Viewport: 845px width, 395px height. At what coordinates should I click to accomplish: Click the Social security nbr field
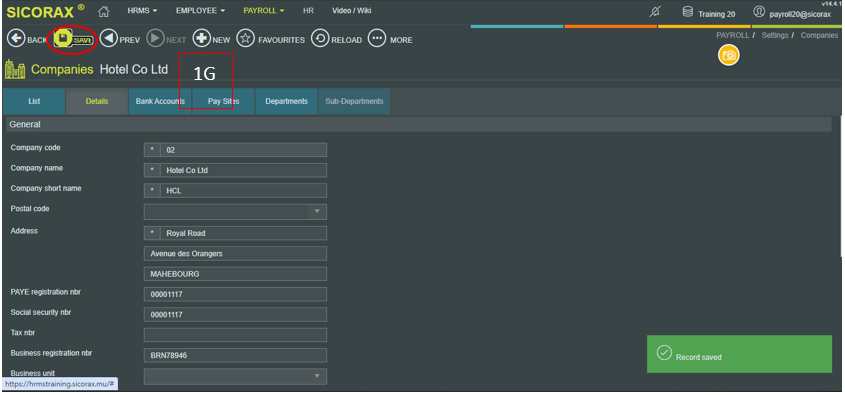point(235,315)
